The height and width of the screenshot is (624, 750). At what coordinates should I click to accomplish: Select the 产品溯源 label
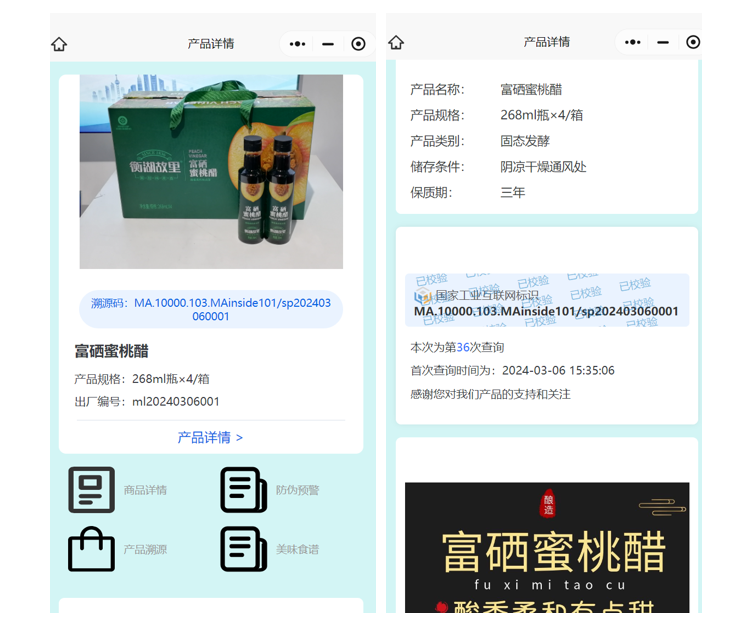coord(145,549)
